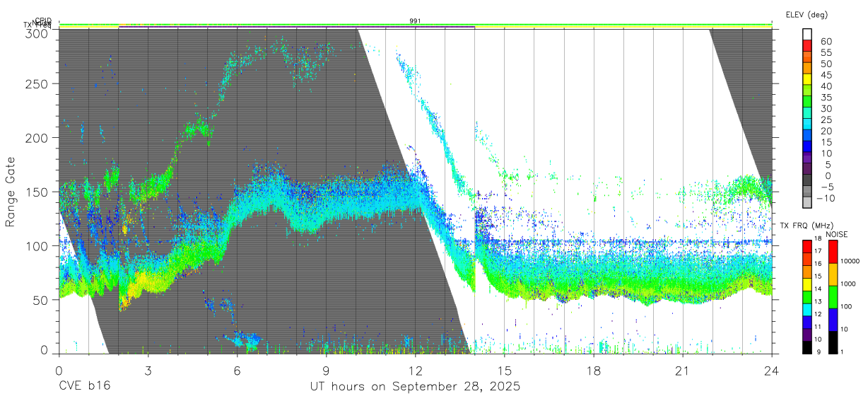Click the x-axis tick label '6'
Screen dimensions: 868x401
[237, 371]
